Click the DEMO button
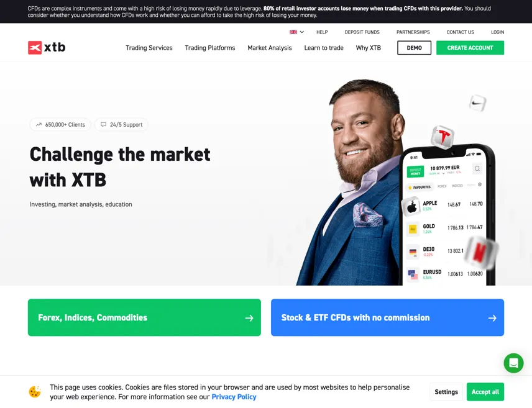Screen dimensions: 532x408 coord(415,48)
